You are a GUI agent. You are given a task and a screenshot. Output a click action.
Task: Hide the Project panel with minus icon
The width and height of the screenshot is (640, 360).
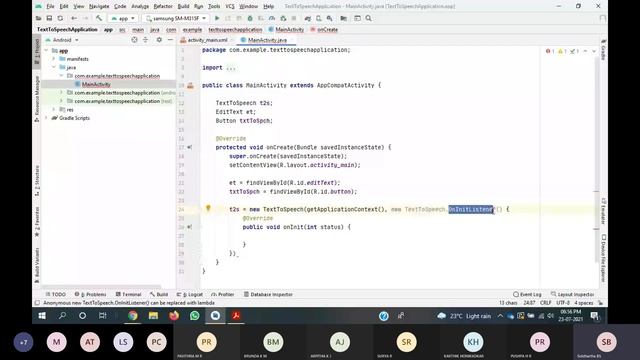point(170,40)
